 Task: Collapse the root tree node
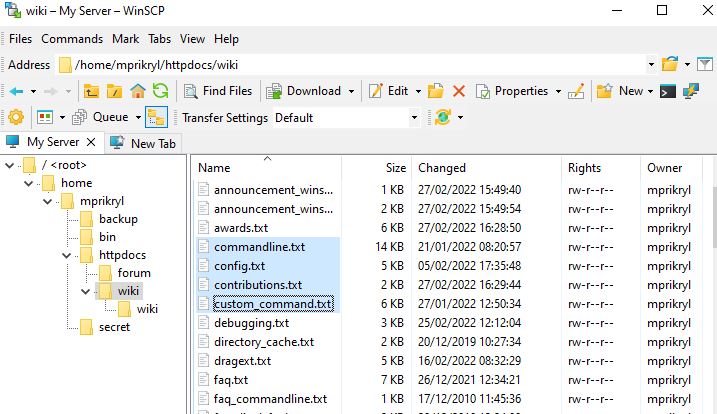click(10, 166)
